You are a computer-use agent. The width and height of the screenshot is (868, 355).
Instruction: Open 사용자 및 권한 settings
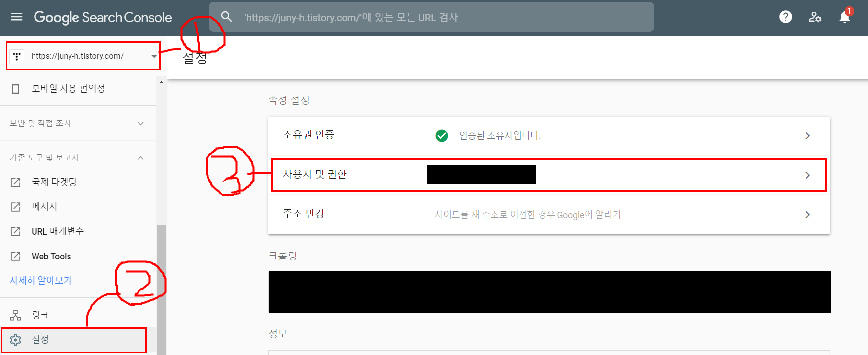pyautogui.click(x=549, y=175)
